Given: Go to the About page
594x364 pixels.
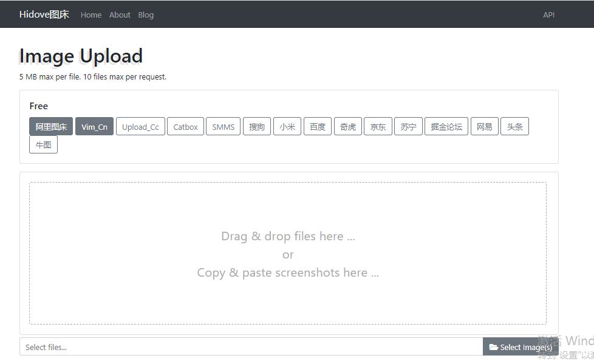Looking at the screenshot, I should 120,15.
